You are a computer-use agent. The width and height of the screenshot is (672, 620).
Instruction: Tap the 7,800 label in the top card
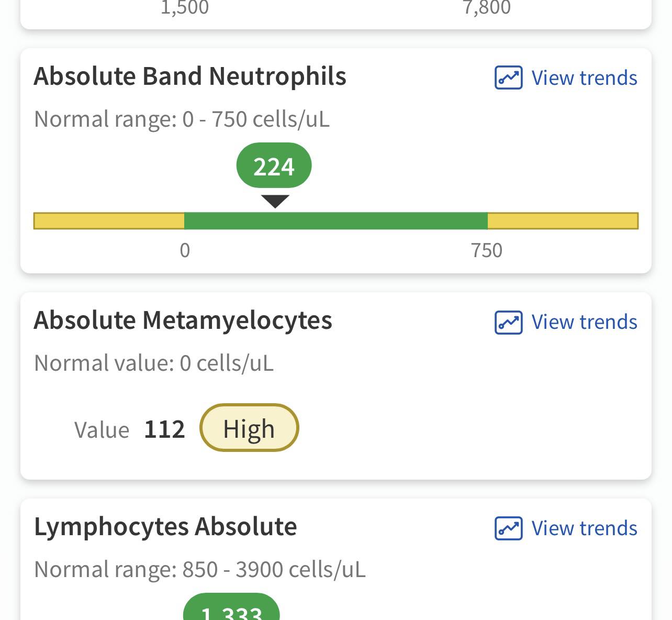487,8
